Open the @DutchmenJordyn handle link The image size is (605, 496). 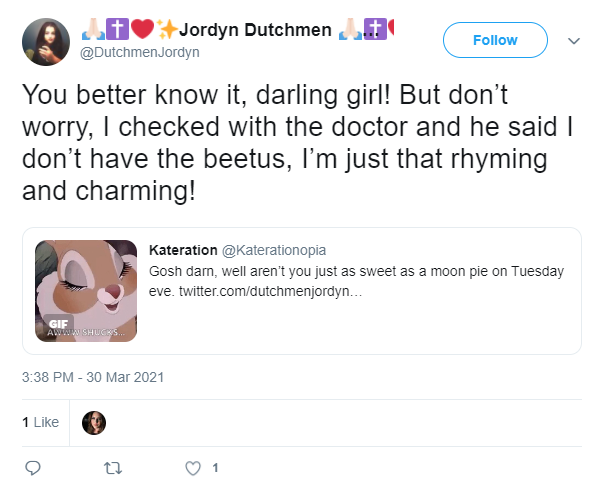point(140,52)
